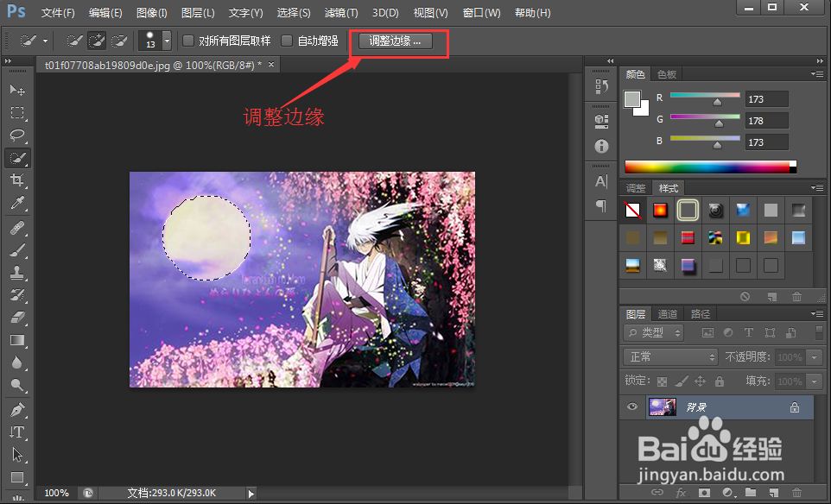Switch to the 色板 panel
Screen dimensions: 831x504
pyautogui.click(x=666, y=73)
